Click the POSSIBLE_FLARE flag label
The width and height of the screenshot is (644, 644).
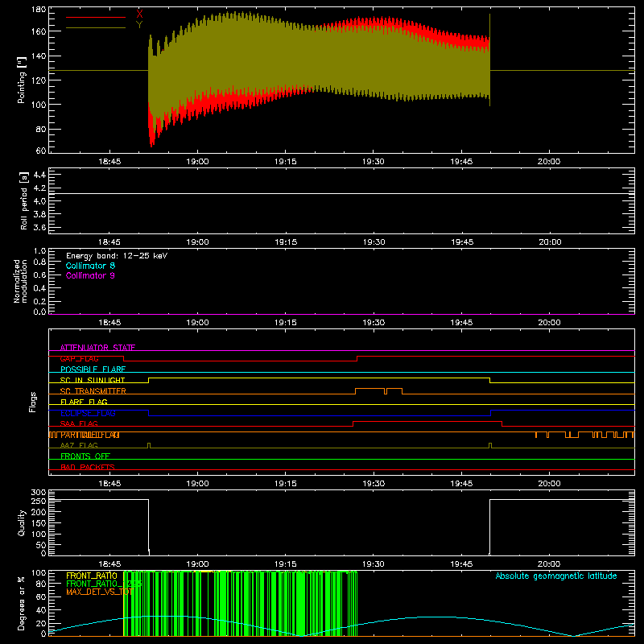[x=93, y=369]
